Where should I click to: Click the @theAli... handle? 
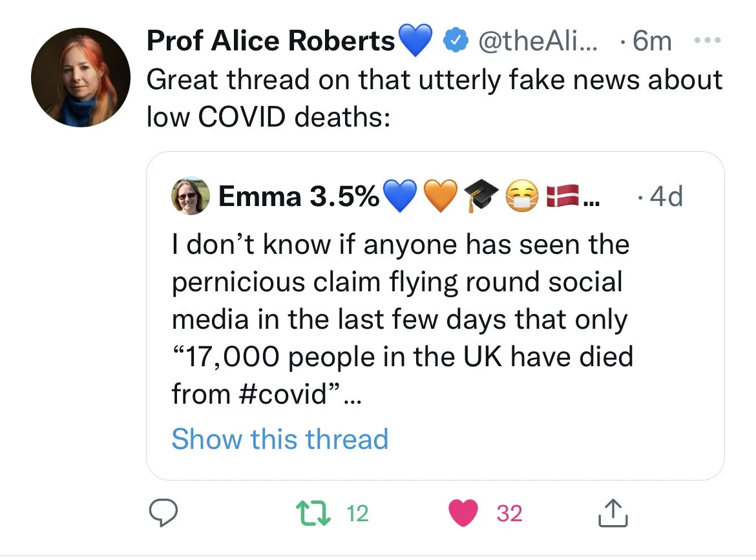(x=538, y=41)
